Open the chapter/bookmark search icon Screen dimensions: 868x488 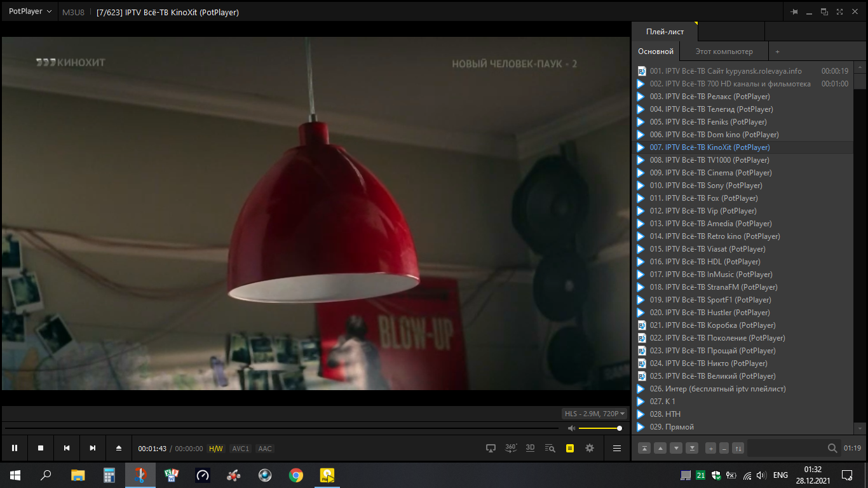tap(550, 448)
